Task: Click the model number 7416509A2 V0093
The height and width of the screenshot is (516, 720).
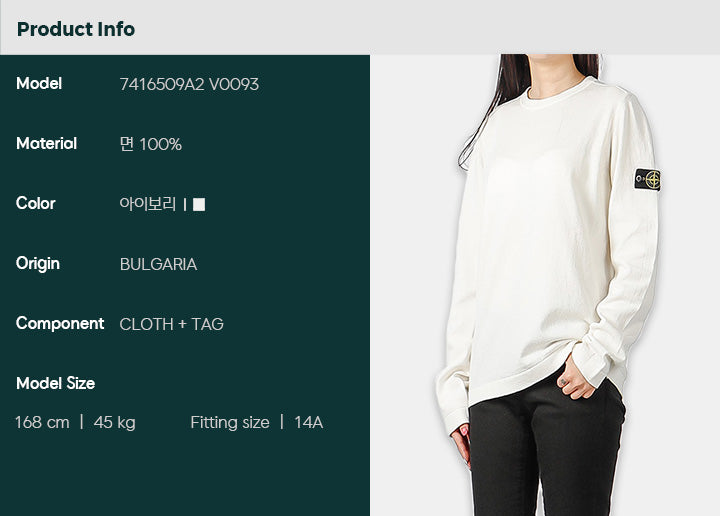Action: [189, 84]
